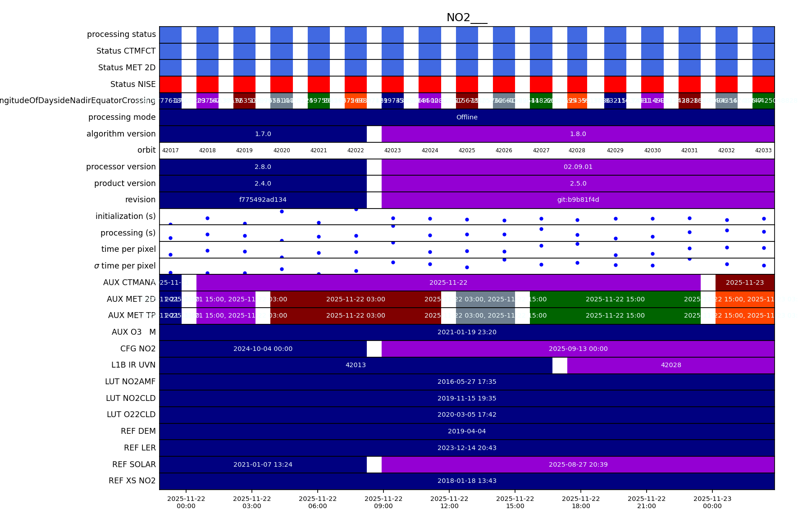Image resolution: width=798 pixels, height=532 pixels.
Task: Click the AUX CTMANA 2025-11-23 segment
Action: pos(744,283)
